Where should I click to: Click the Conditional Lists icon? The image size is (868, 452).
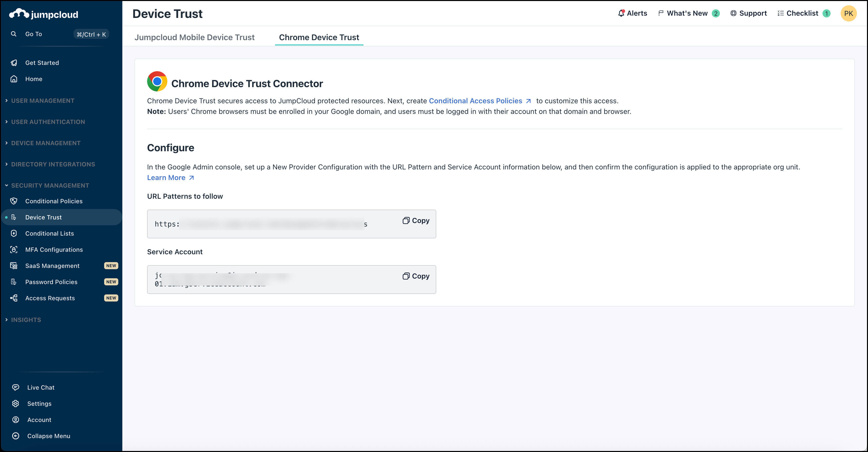point(14,233)
